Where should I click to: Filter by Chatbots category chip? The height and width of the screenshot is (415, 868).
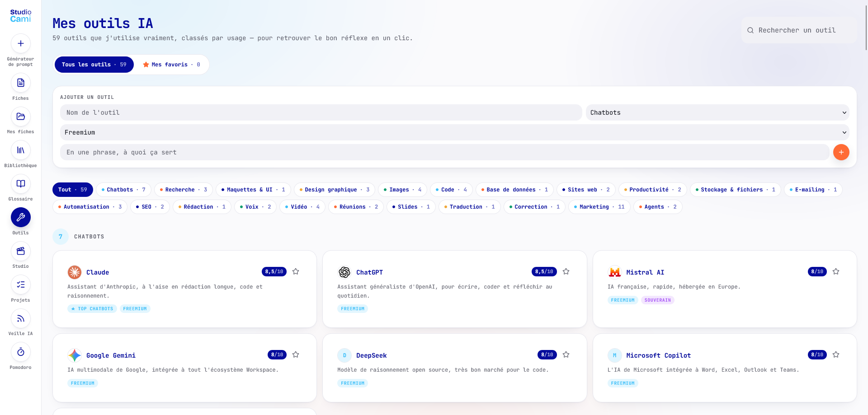(x=123, y=190)
